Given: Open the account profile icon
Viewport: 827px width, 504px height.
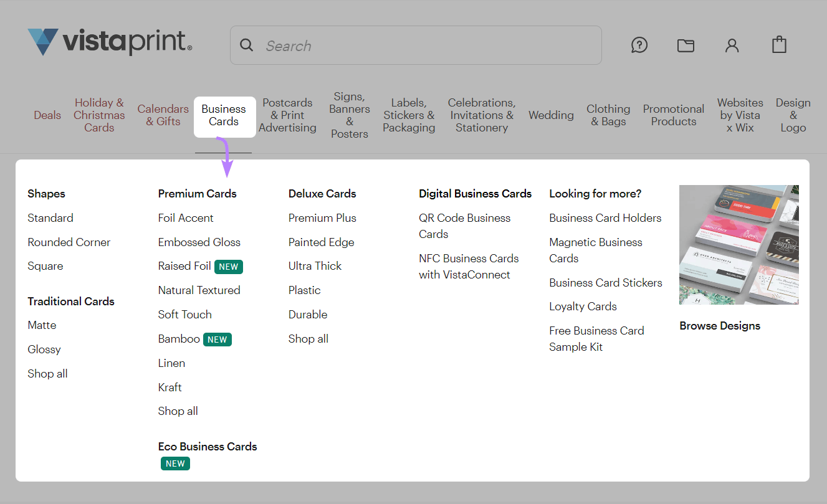Looking at the screenshot, I should (732, 45).
